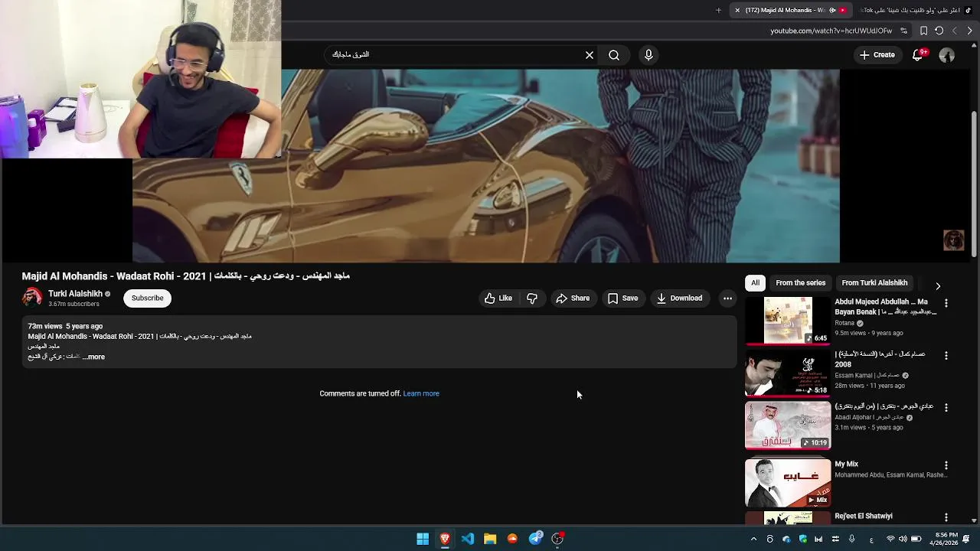Open the Rotana channel name under first suggestion
The image size is (980, 551).
point(844,323)
